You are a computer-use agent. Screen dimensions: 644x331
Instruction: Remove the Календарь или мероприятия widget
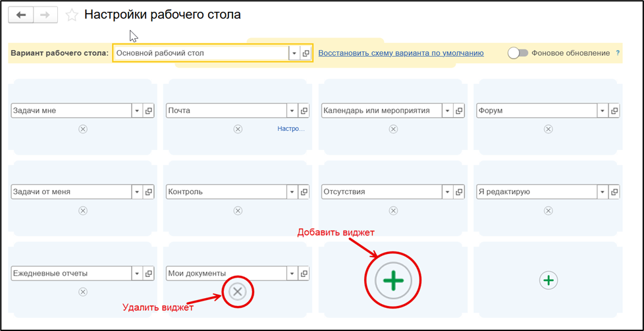[393, 129]
